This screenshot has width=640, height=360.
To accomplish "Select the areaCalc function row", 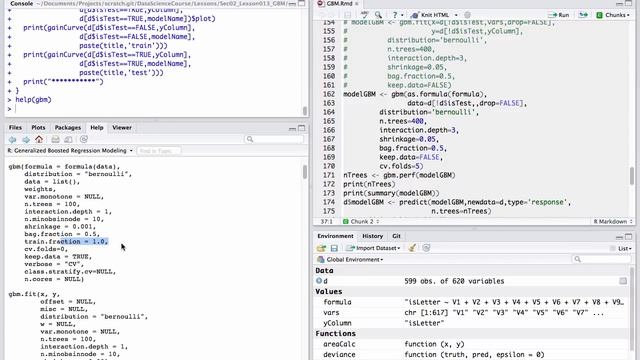I will pyautogui.click(x=473, y=344).
